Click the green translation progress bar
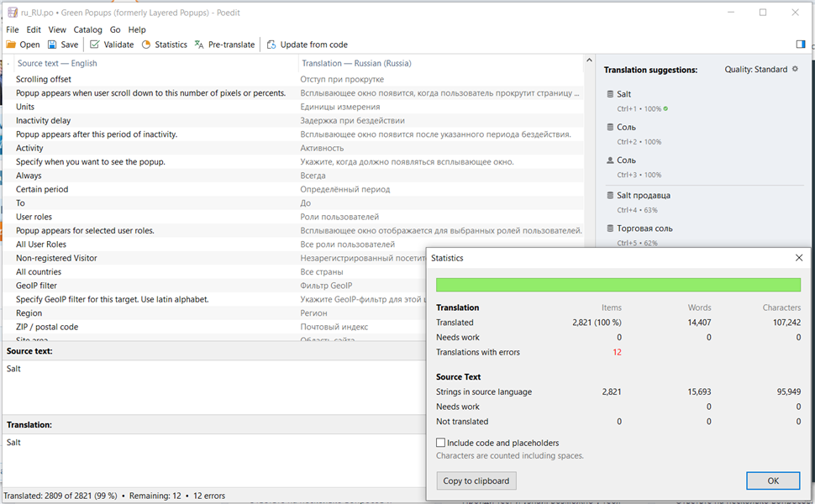This screenshot has height=504, width=815. pyautogui.click(x=618, y=285)
